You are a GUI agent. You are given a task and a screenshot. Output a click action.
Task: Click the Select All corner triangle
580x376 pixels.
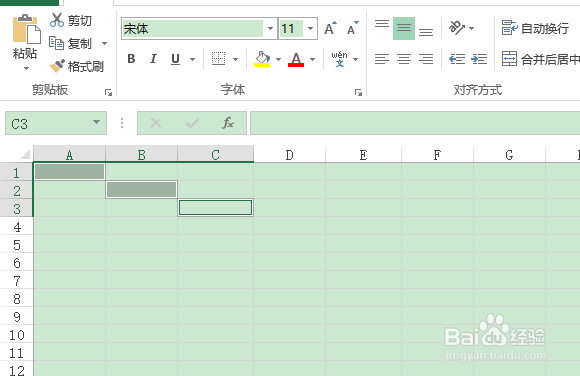[25, 154]
